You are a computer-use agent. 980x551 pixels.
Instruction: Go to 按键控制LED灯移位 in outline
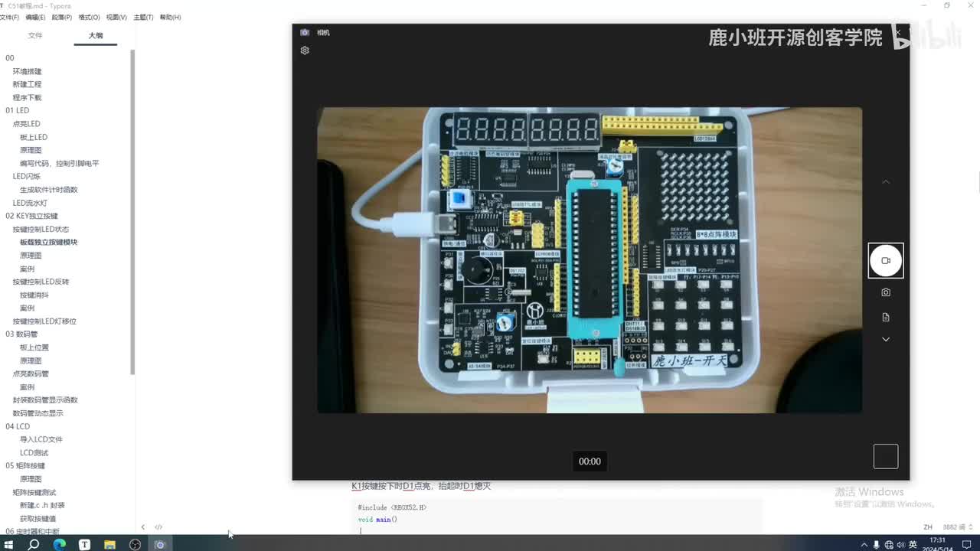point(44,321)
